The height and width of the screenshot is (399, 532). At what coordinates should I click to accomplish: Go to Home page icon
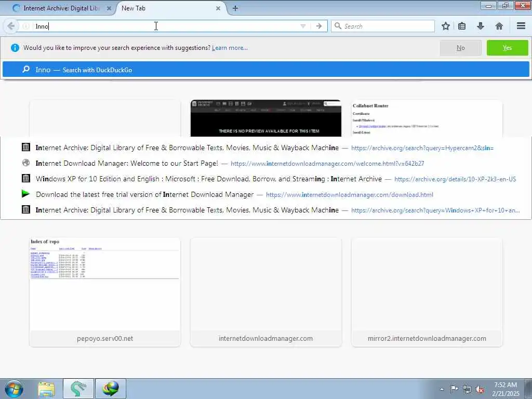pyautogui.click(x=499, y=26)
